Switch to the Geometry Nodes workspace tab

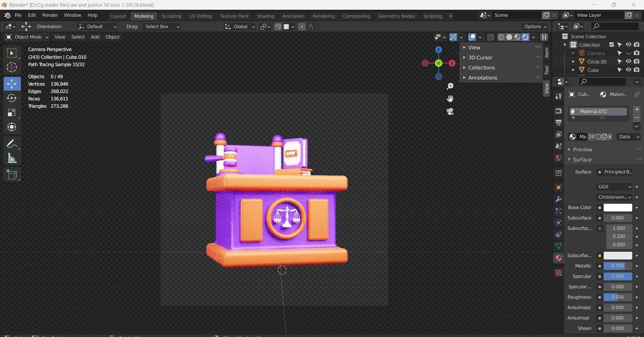coord(396,16)
